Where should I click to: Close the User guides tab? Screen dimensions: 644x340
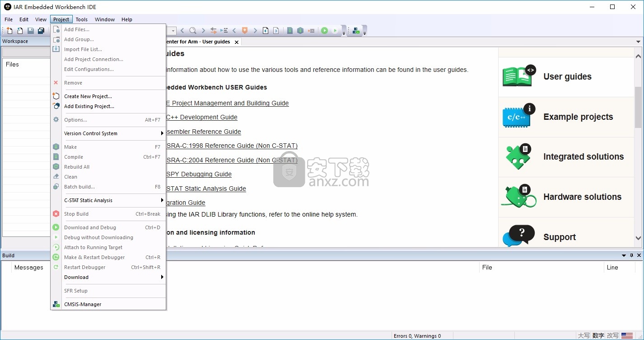click(x=236, y=42)
